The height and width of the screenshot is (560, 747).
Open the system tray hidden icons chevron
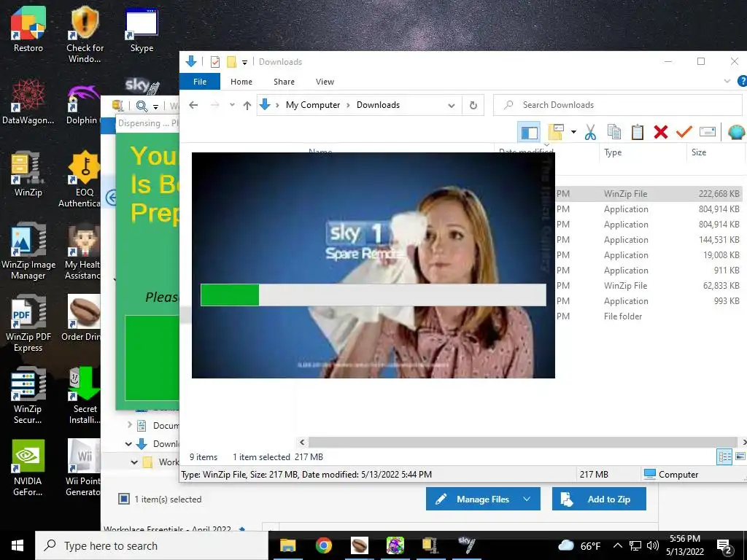(x=617, y=545)
